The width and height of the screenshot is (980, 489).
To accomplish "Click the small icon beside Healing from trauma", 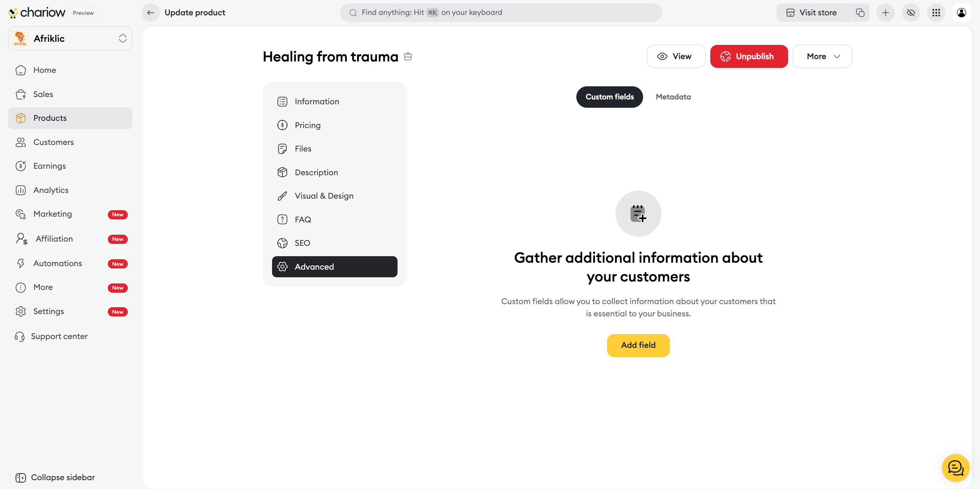I will tap(408, 57).
